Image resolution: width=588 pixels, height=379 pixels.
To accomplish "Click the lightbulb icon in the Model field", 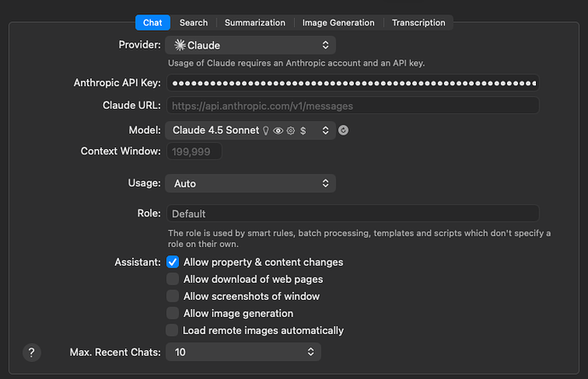I will (x=265, y=130).
